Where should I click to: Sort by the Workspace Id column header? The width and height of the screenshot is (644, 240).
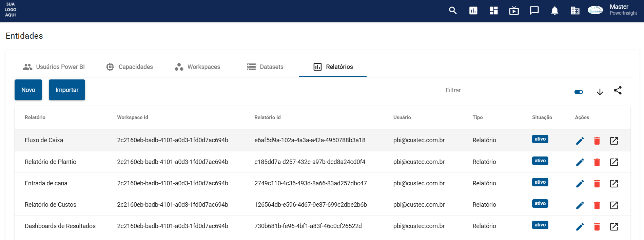point(133,117)
